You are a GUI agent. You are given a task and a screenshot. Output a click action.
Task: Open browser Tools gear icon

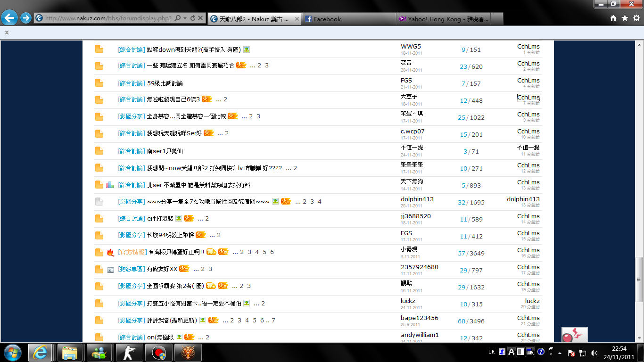[x=636, y=18]
